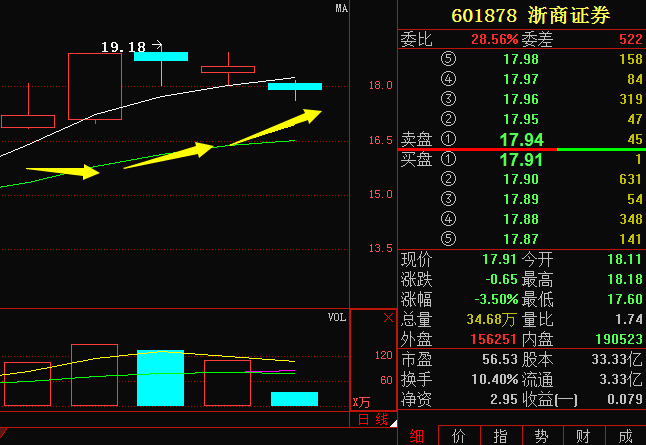Select the 势 tab
This screenshot has width=646, height=445.
point(541,436)
